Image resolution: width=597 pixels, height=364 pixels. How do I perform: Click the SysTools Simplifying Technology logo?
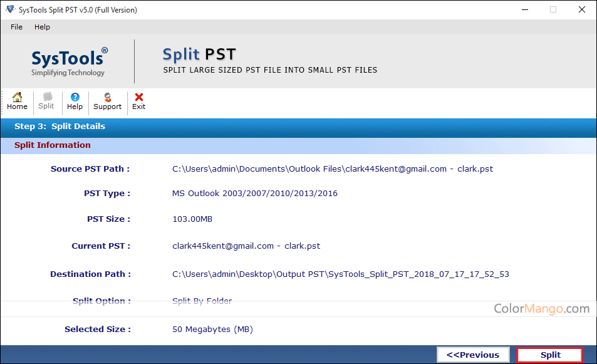point(69,61)
